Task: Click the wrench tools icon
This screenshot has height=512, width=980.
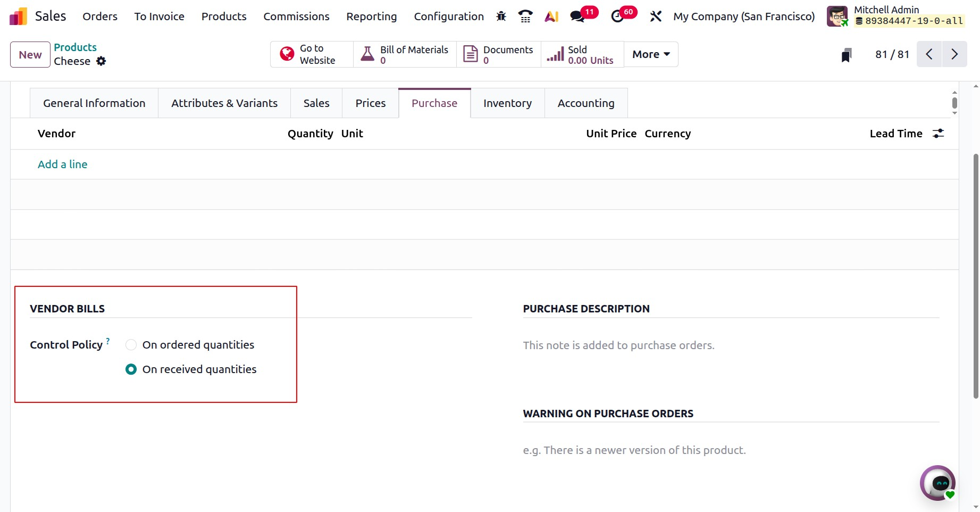Action: (656, 16)
